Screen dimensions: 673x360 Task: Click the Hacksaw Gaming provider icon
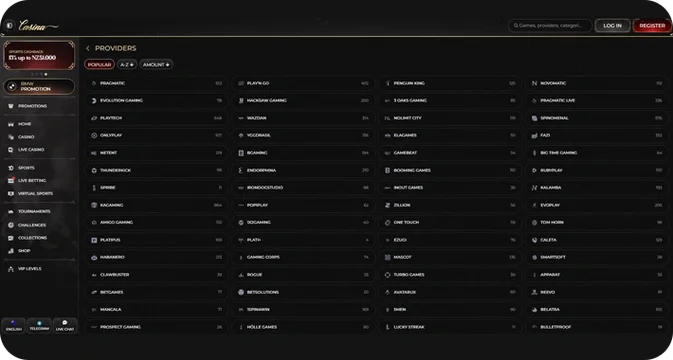click(241, 100)
